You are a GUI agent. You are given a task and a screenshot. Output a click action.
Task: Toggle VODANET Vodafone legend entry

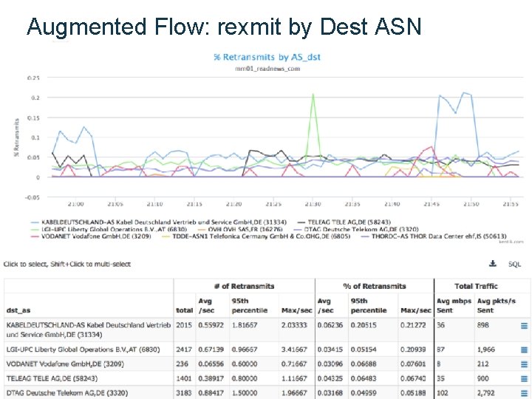coord(91,236)
